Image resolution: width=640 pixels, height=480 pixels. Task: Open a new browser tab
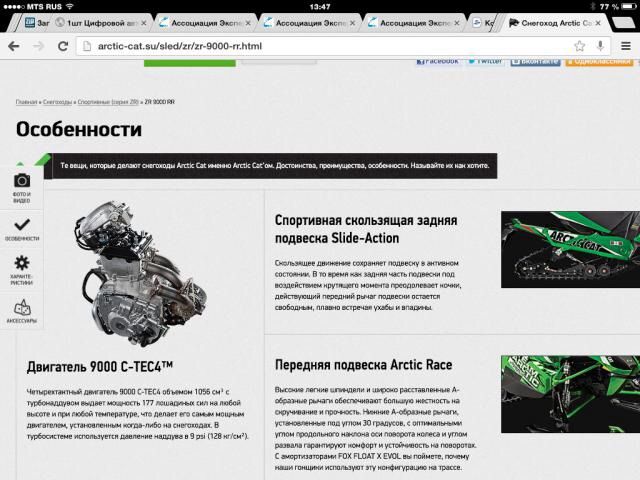[624, 23]
